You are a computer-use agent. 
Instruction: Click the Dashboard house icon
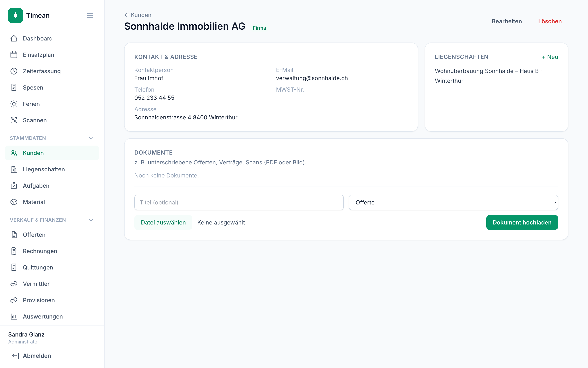tap(14, 38)
